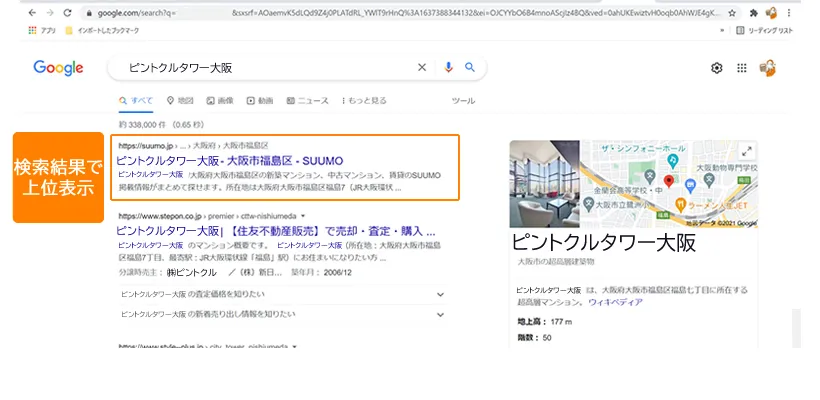Screen dimensions: 820x400
Task: Switch to the 画像 tab
Action: 220,101
